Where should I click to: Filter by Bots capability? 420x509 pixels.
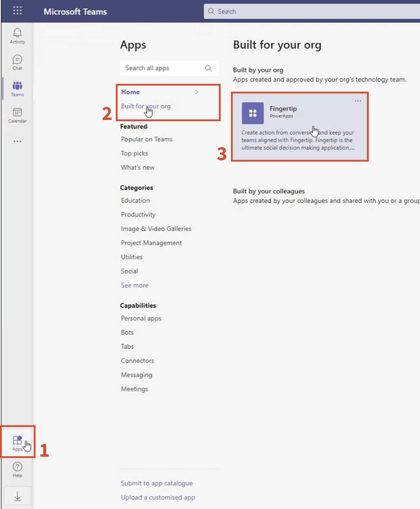pos(127,333)
